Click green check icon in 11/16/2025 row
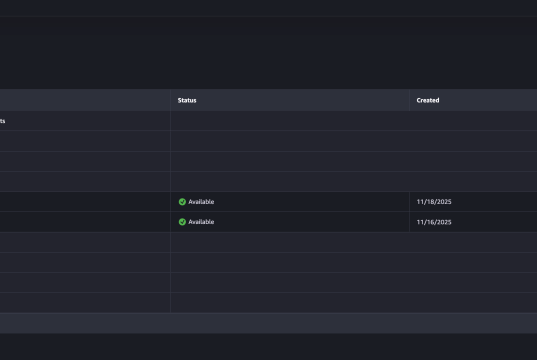The image size is (537, 360). [x=182, y=222]
